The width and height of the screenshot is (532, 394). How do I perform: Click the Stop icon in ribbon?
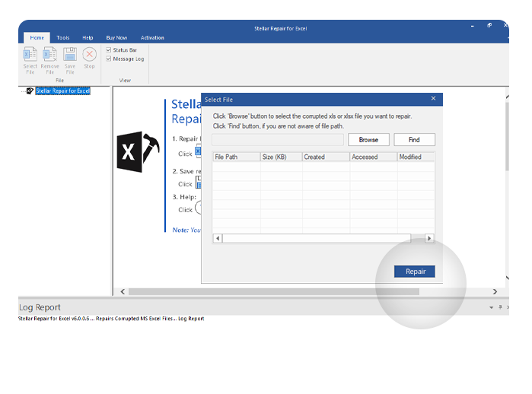pyautogui.click(x=90, y=54)
